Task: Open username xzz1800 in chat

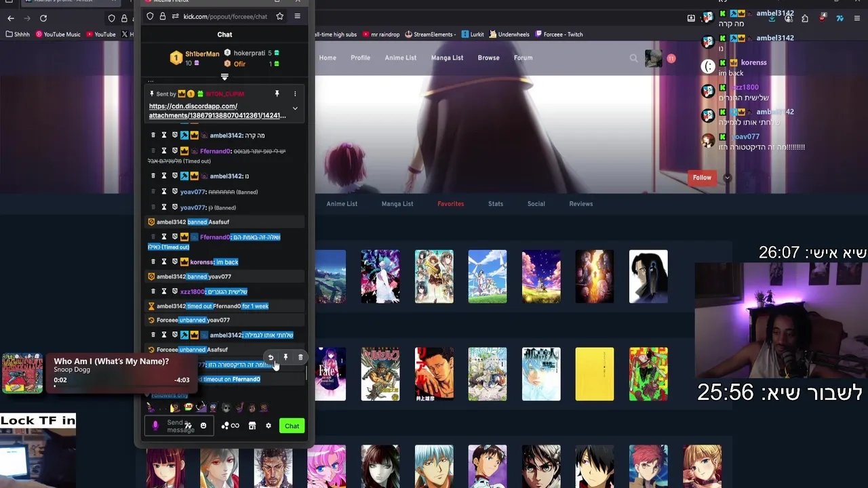Action: [192, 291]
